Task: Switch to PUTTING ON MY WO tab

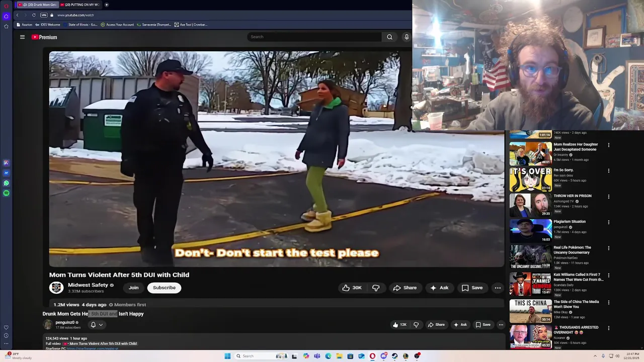Action: (x=79, y=5)
